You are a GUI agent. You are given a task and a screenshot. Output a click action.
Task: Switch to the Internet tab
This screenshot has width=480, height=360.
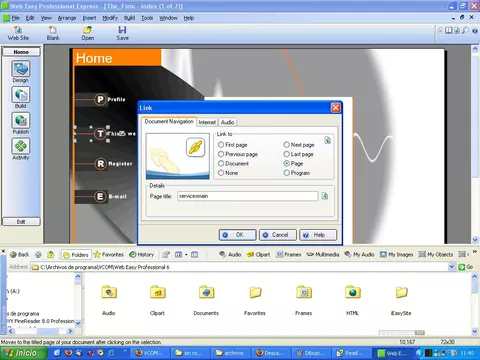coord(207,122)
